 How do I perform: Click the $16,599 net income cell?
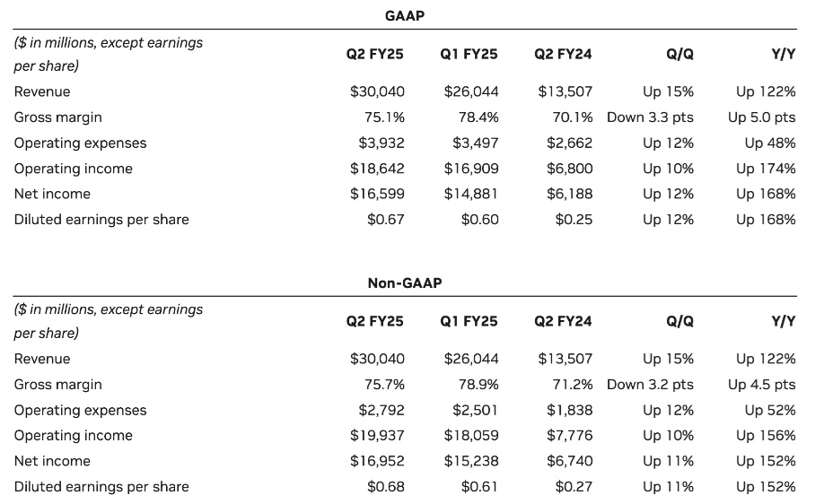coord(377,194)
